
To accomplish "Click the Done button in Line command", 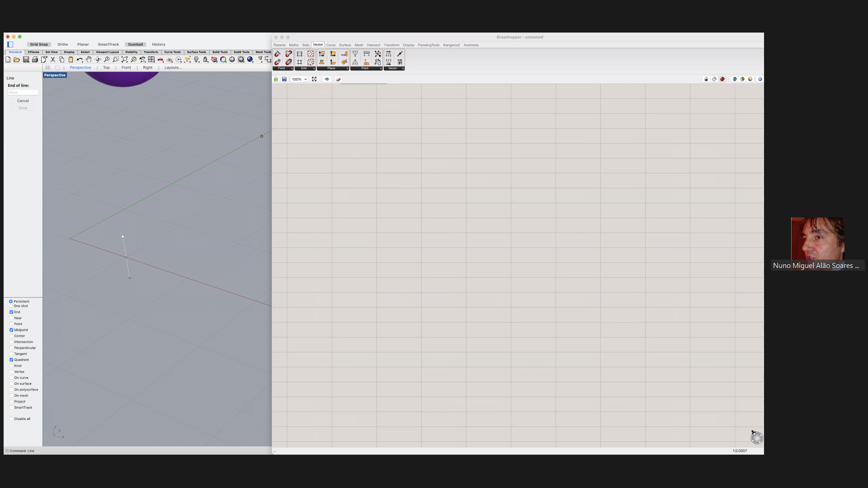I will pos(23,108).
